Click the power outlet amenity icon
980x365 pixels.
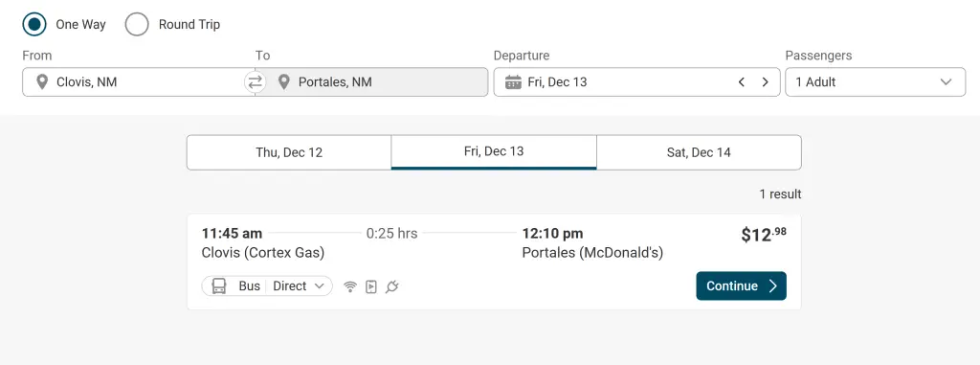[x=391, y=286]
